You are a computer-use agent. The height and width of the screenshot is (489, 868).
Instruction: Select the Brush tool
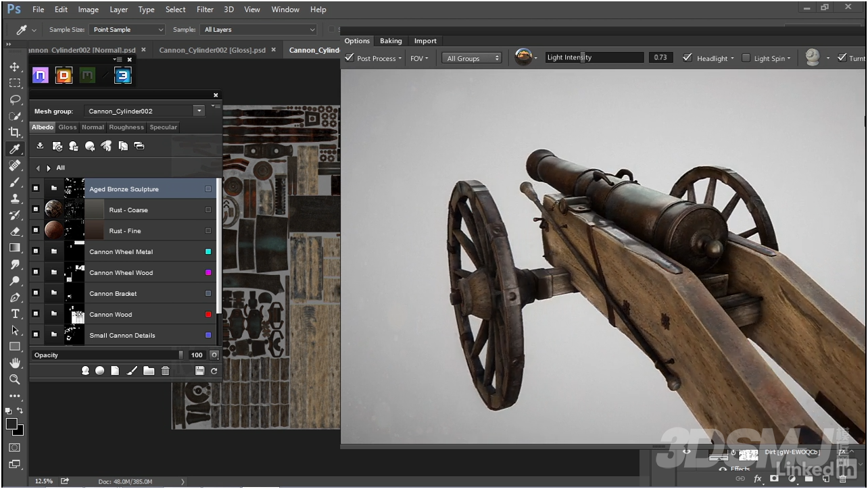point(14,182)
